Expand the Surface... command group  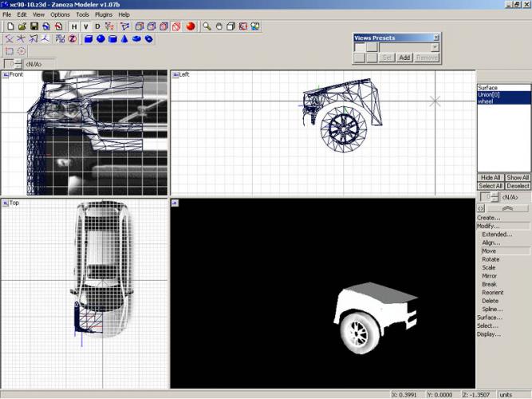coord(490,317)
